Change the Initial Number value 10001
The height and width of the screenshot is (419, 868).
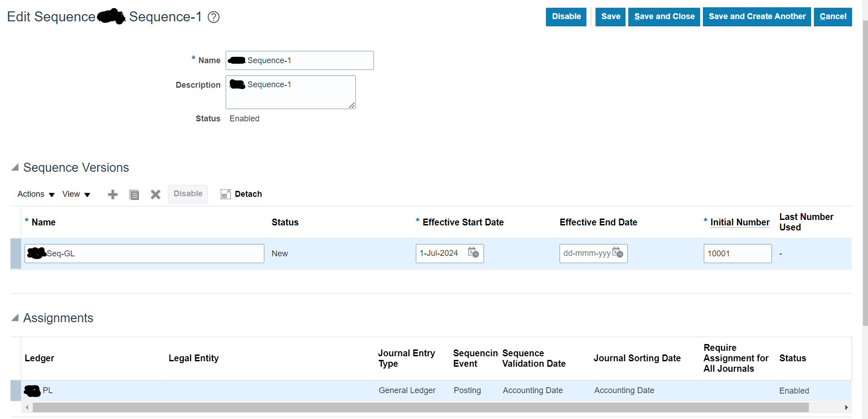pyautogui.click(x=737, y=253)
